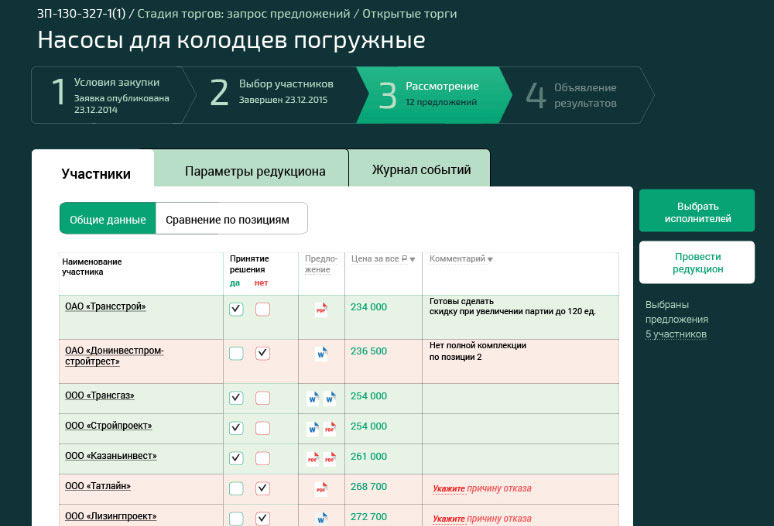Open the Word document from ОАО «Донинвестпромстройтрест»
Viewport: 774px width, 526px height.
point(321,353)
